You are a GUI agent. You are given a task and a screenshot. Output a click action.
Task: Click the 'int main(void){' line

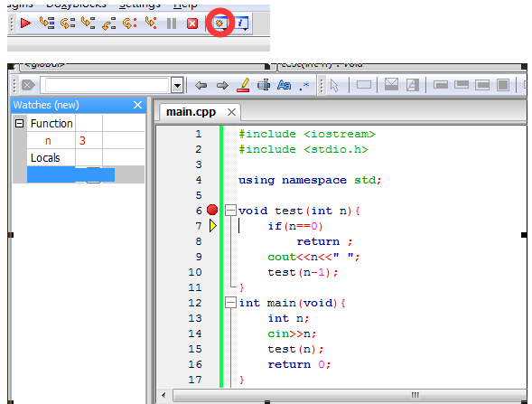point(292,303)
